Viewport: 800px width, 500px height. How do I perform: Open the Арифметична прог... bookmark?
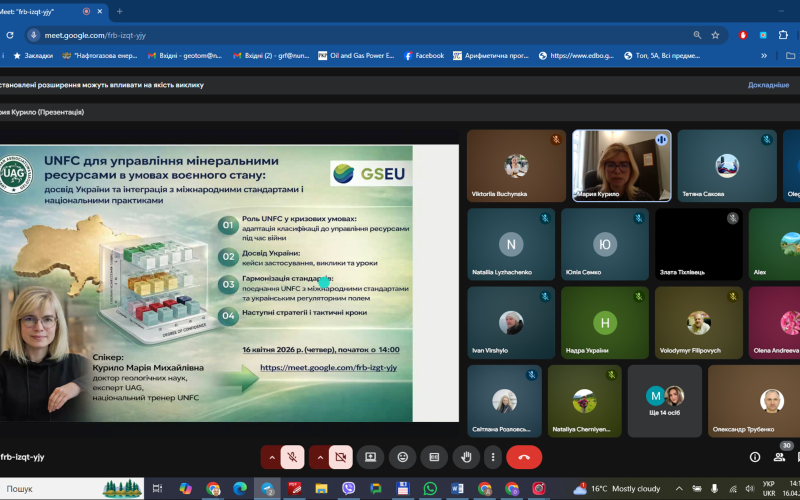coord(491,56)
